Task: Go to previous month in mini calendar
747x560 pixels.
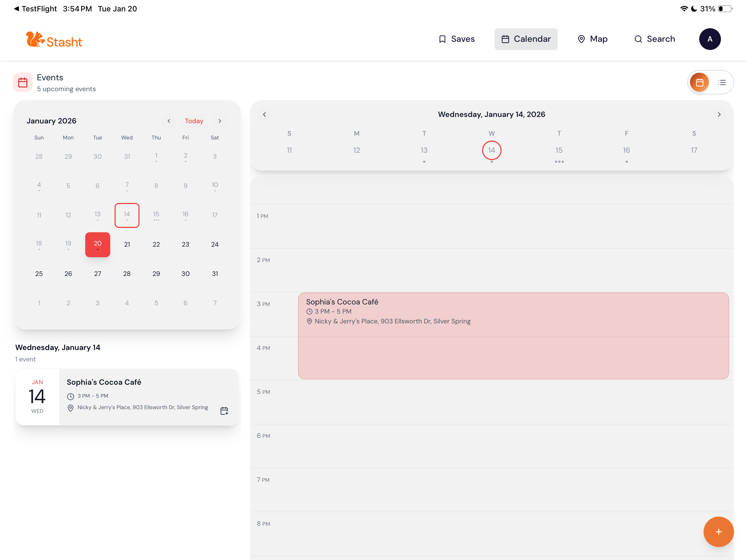Action: click(x=169, y=121)
